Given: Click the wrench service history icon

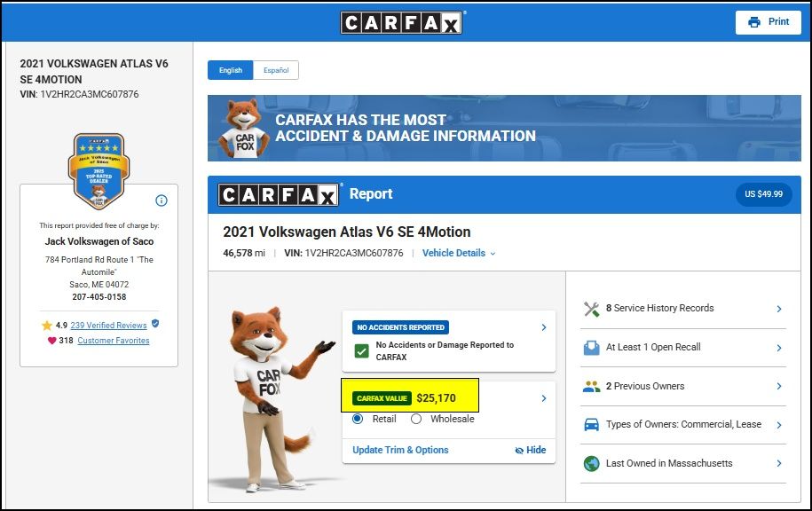Looking at the screenshot, I should tap(591, 309).
